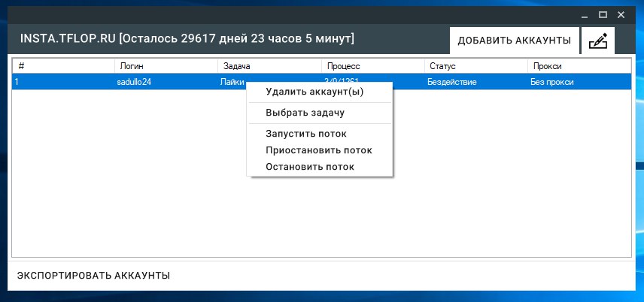Select Выбрать задачу in context menu
The height and width of the screenshot is (302, 644).
pos(319,113)
